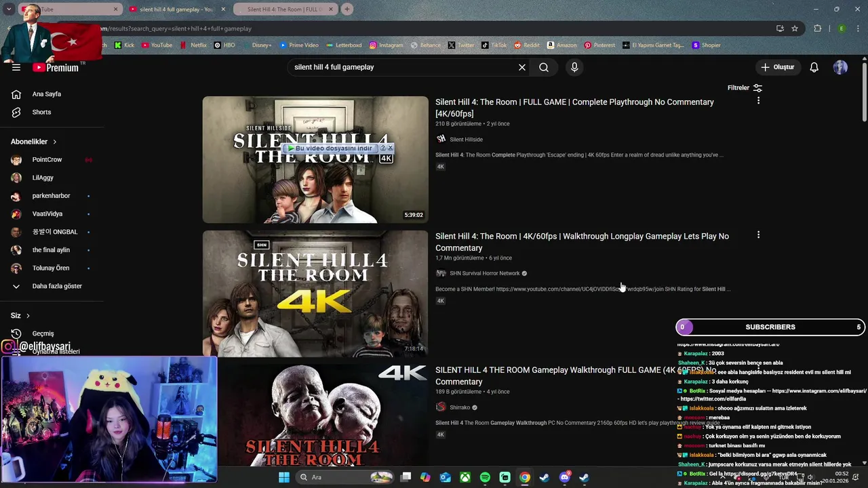
Task: Click the browser address bar URL
Action: click(x=407, y=28)
